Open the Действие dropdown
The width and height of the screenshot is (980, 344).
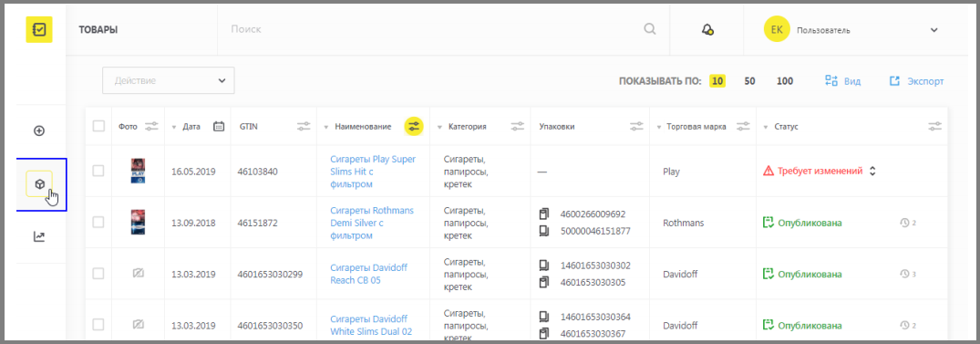click(x=168, y=80)
